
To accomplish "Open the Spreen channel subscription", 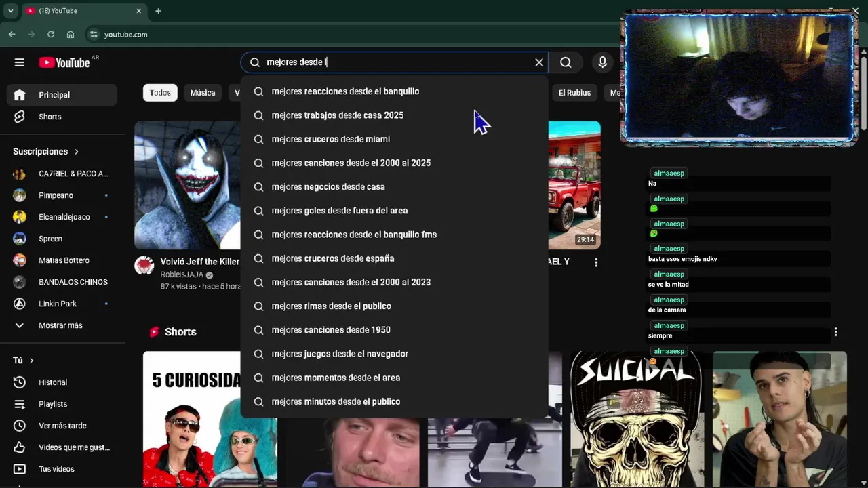I will coord(62,239).
